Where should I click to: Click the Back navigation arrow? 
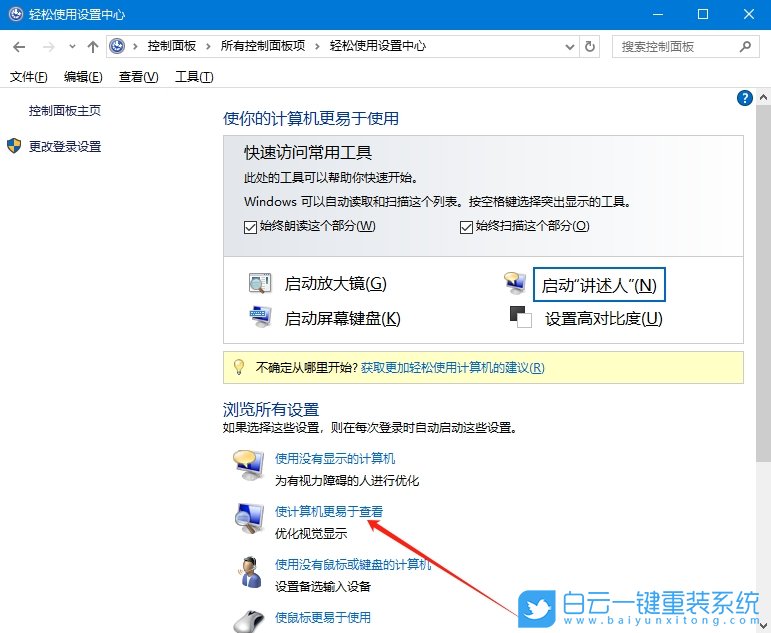click(19, 47)
